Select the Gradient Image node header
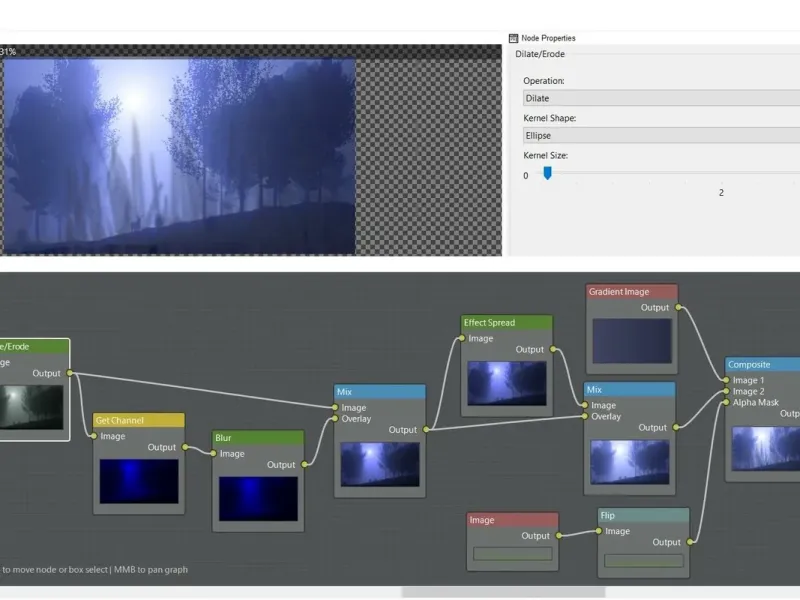Image resolution: width=800 pixels, height=600 pixels. [x=631, y=292]
